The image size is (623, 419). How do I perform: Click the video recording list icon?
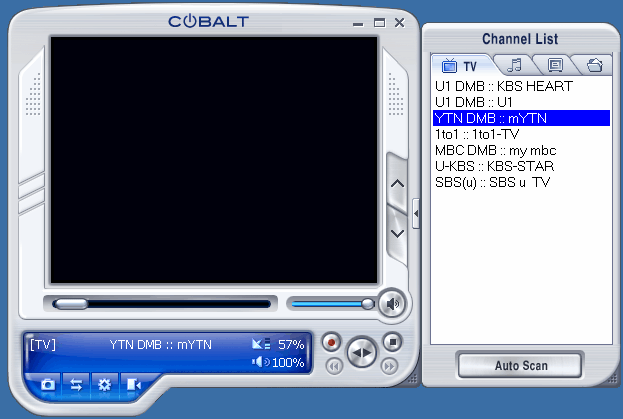[x=134, y=384]
